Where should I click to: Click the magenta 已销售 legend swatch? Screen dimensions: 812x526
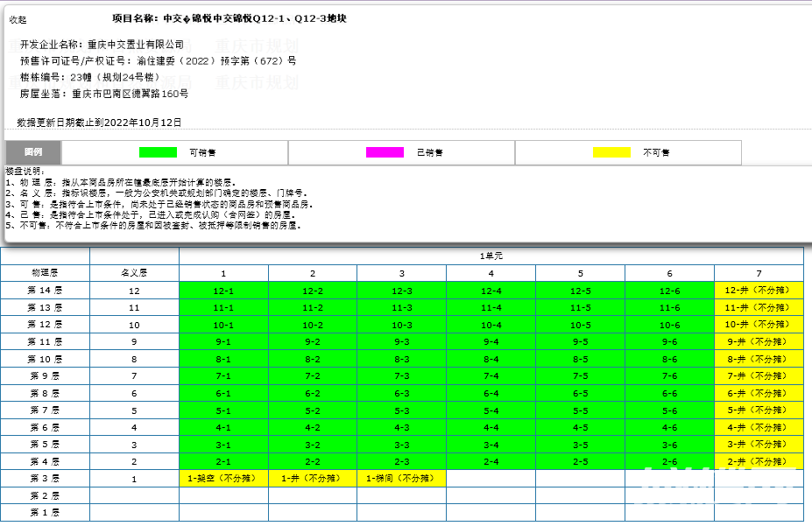(385, 152)
